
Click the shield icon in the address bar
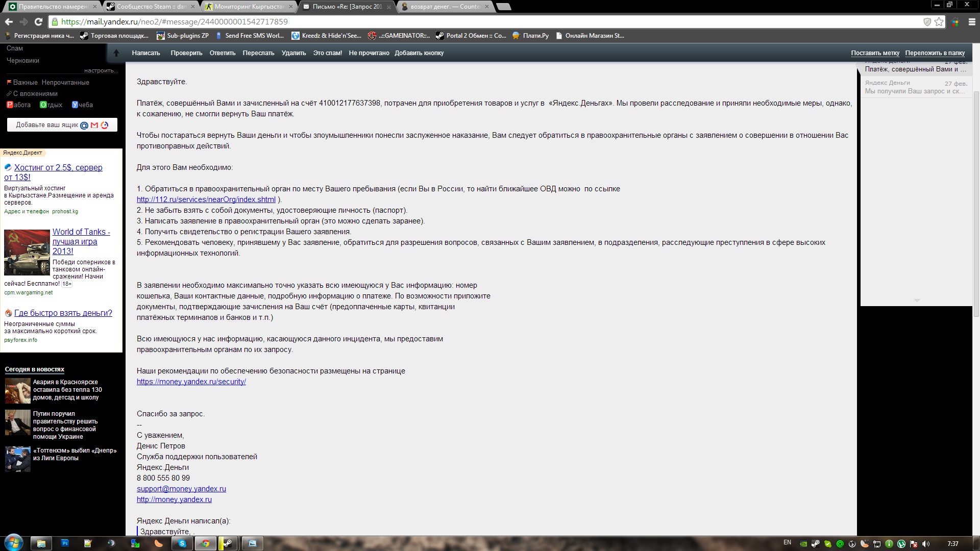point(927,22)
